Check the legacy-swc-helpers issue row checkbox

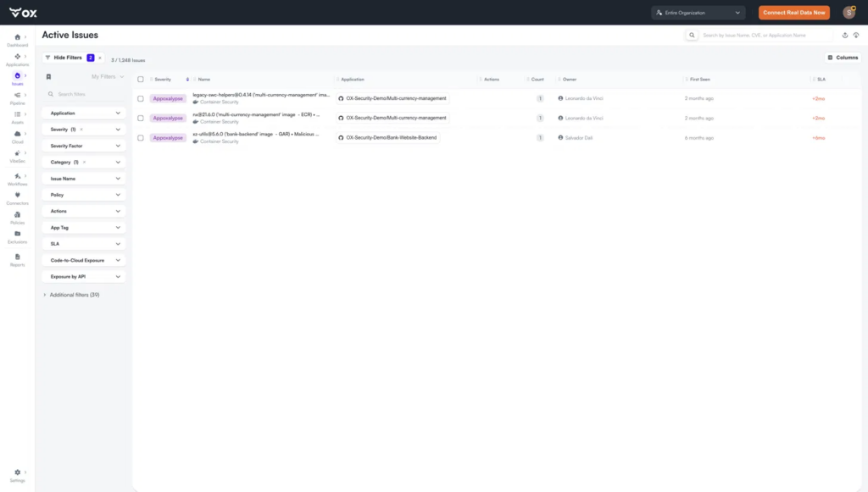(141, 99)
